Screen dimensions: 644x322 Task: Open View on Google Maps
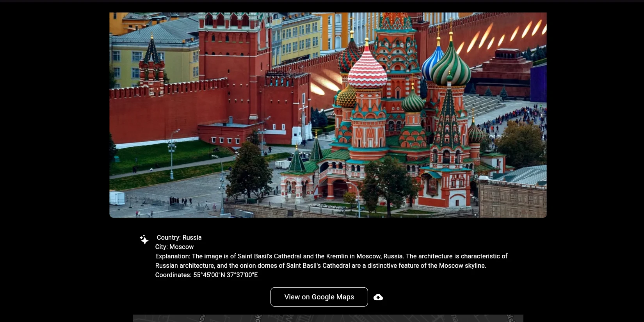tap(319, 297)
